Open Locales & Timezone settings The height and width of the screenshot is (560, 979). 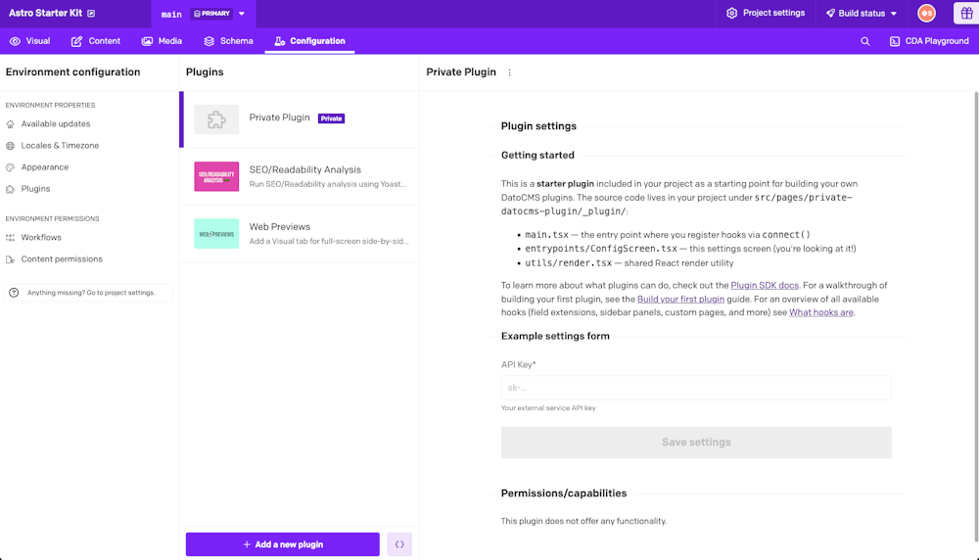pos(60,146)
